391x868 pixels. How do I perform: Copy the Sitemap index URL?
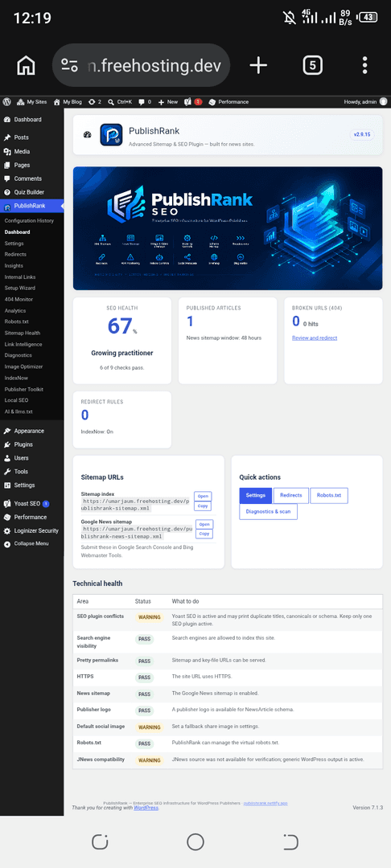pyautogui.click(x=203, y=506)
